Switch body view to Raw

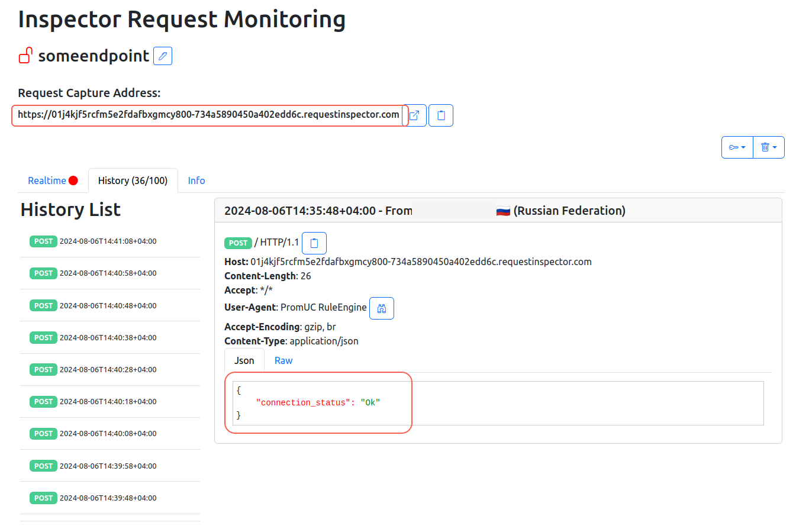click(283, 360)
